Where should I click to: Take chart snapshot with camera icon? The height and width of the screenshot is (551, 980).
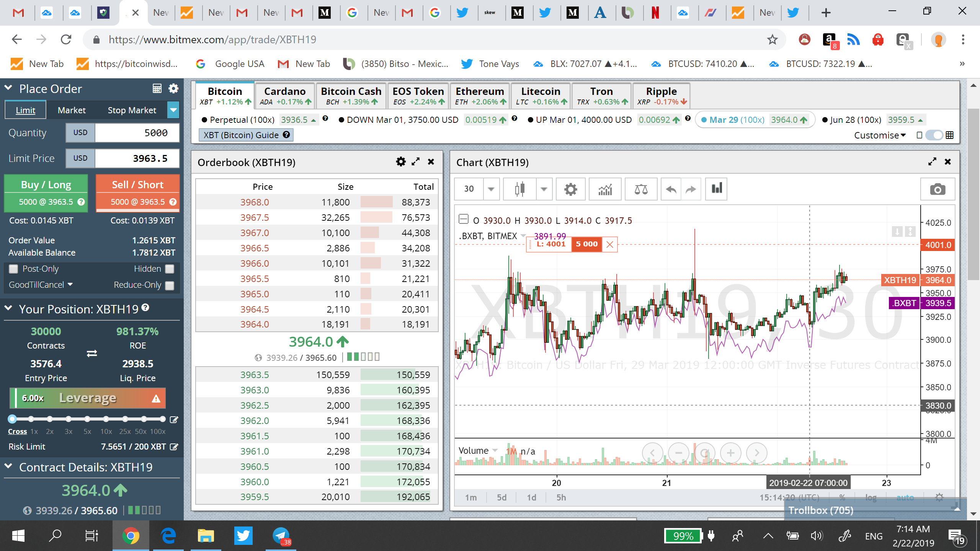click(x=938, y=189)
